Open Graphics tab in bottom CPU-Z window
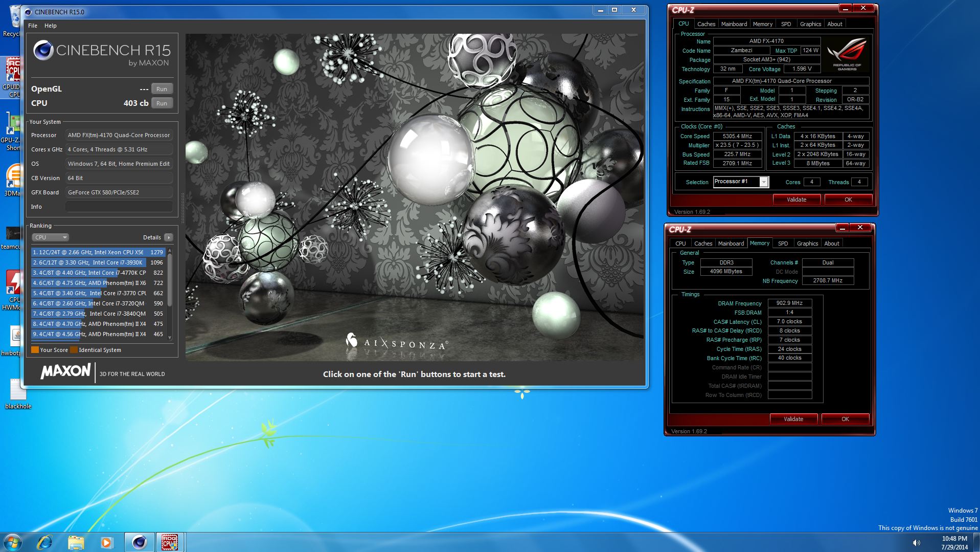 (x=807, y=244)
